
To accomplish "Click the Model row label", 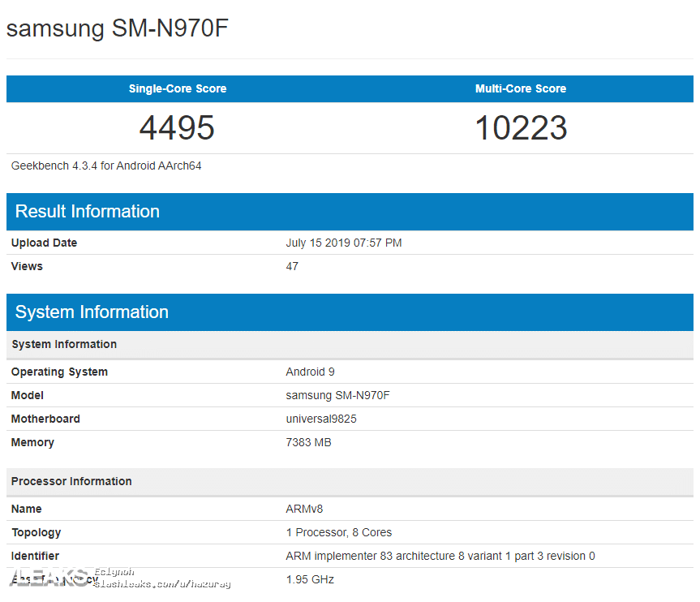I will point(28,395).
